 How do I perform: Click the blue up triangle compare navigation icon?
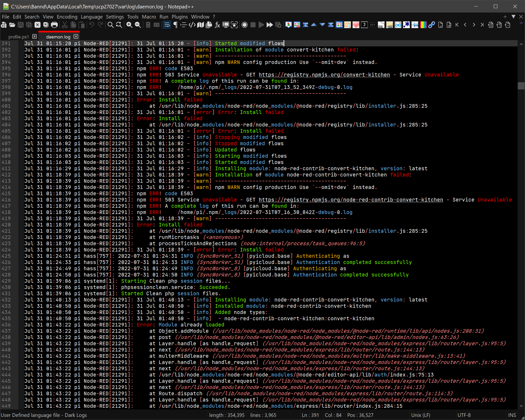pyautogui.click(x=314, y=25)
